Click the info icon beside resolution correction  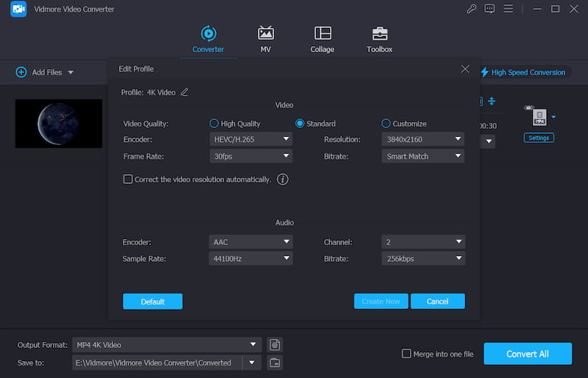pyautogui.click(x=282, y=179)
